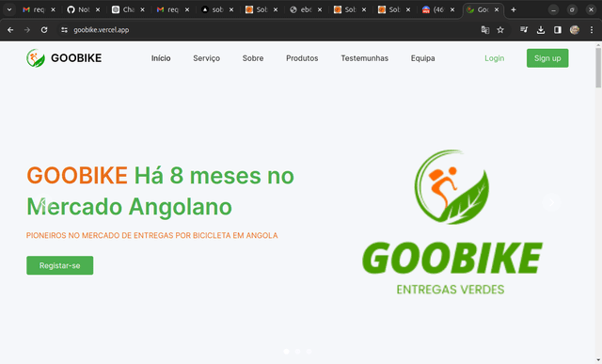The height and width of the screenshot is (364, 602).
Task: View site information icon beside URL
Action: click(x=64, y=30)
